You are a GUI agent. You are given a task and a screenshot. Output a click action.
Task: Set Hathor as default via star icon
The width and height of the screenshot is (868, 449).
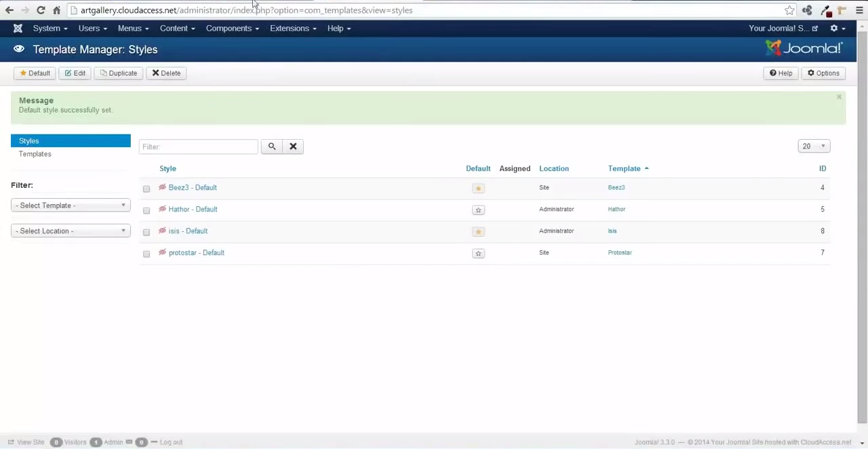coord(478,210)
